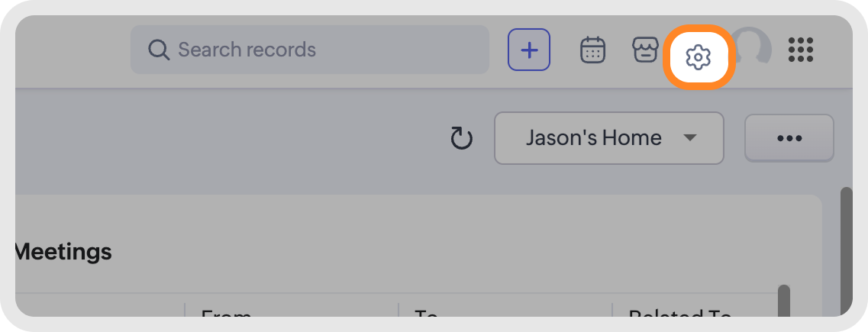Image resolution: width=868 pixels, height=332 pixels.
Task: Click the magnifying glass search icon
Action: click(x=158, y=50)
